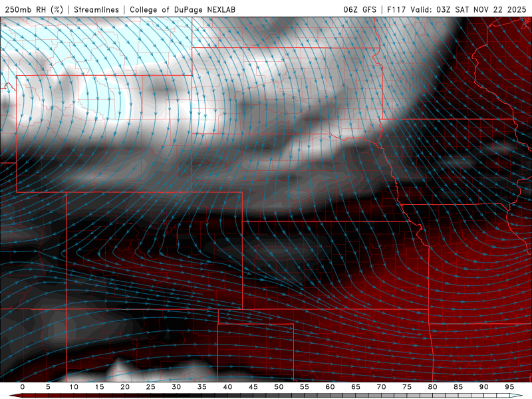
Task: Select the "85" legend value
Action: coord(458,387)
